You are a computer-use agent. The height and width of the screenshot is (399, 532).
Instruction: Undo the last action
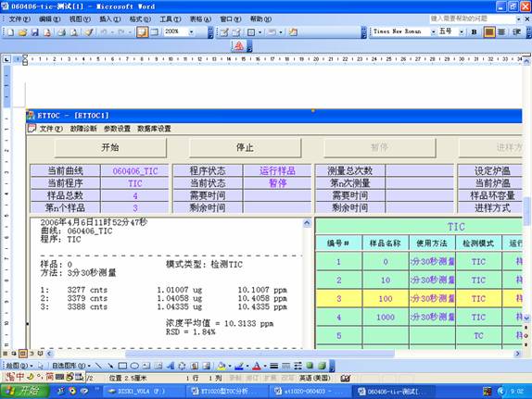[x=104, y=32]
